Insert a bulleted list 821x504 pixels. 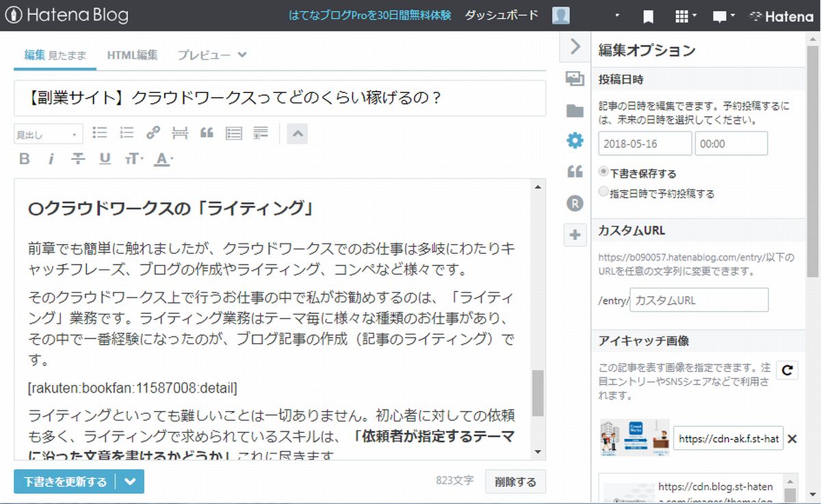tap(100, 133)
